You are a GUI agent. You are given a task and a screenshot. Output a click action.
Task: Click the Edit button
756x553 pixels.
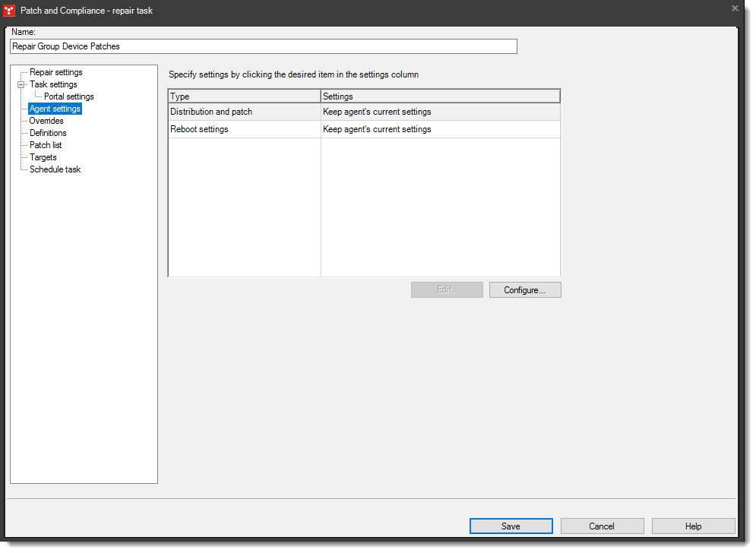click(447, 289)
